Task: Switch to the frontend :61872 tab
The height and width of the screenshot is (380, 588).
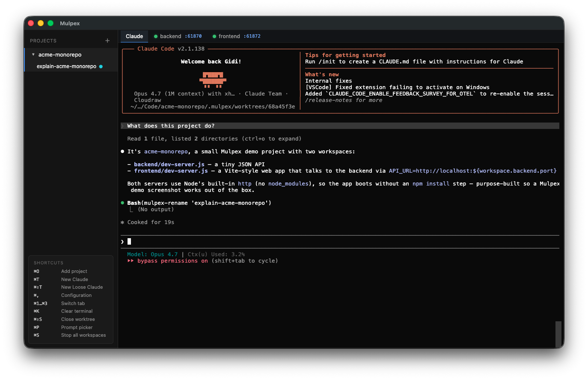Action: tap(237, 36)
